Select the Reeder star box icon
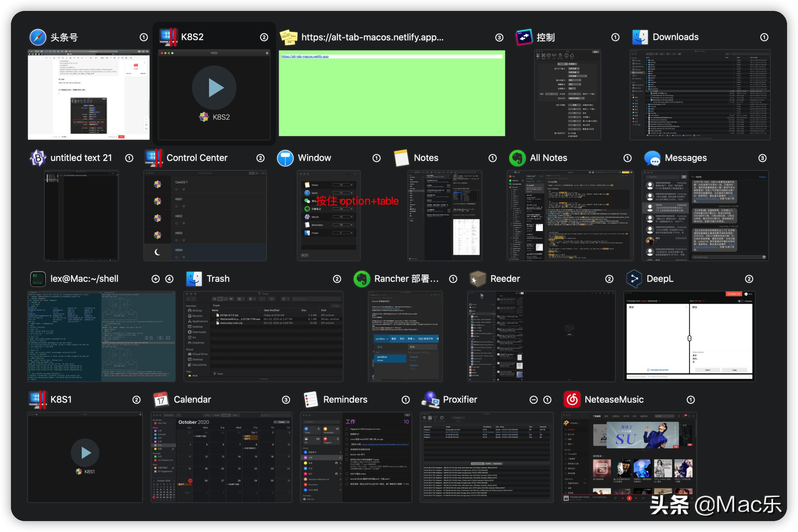The image size is (798, 532). [478, 279]
